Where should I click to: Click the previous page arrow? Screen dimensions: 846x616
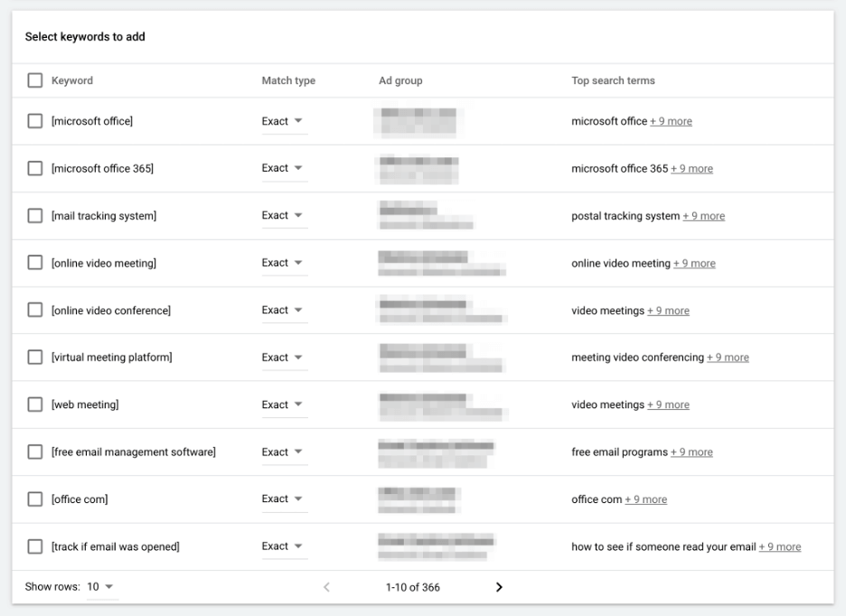click(x=326, y=587)
